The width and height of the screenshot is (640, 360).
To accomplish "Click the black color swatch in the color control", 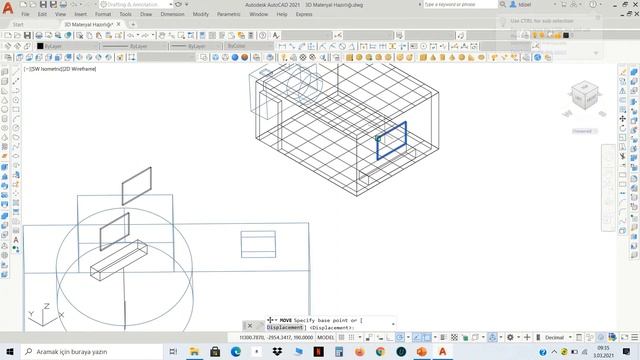I will coord(40,46).
